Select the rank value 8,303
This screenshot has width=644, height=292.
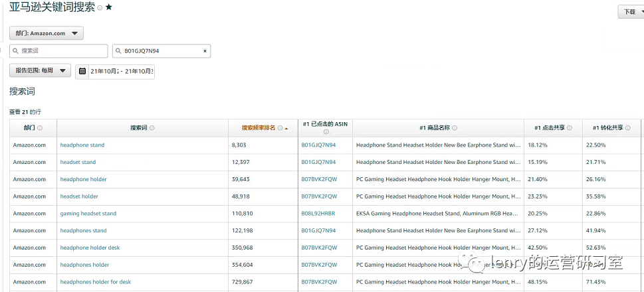coord(239,145)
